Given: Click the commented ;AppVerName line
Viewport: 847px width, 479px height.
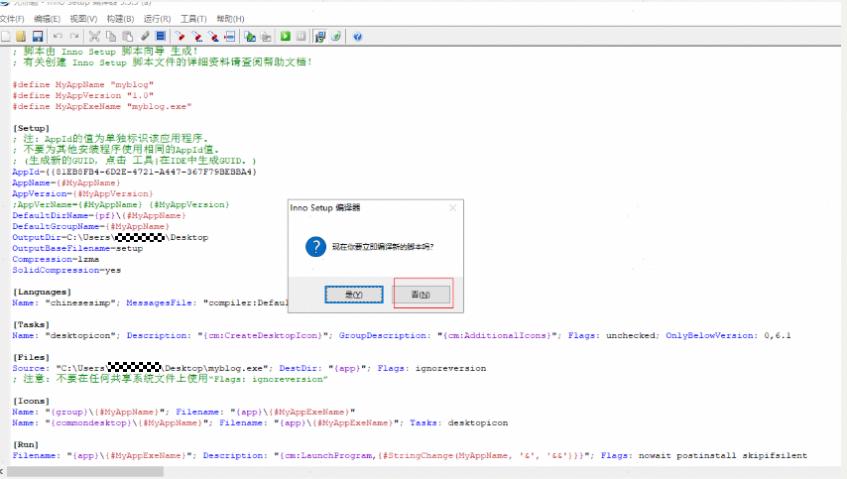Looking at the screenshot, I should pyautogui.click(x=121, y=204).
